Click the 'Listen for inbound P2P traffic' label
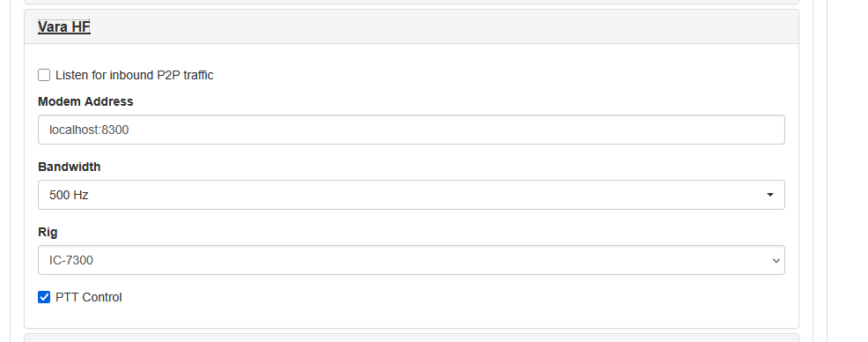The image size is (868, 342). [x=135, y=75]
